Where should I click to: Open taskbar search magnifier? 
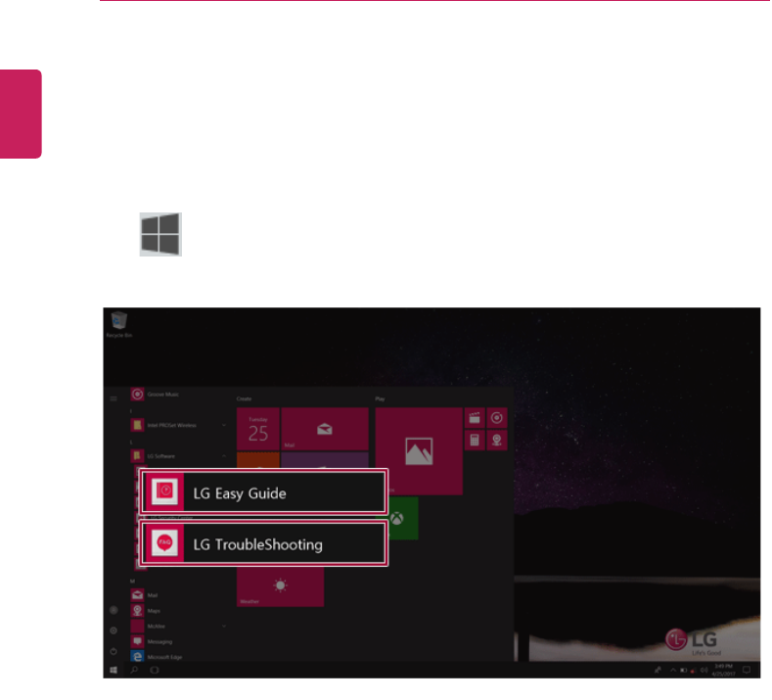pos(134,670)
